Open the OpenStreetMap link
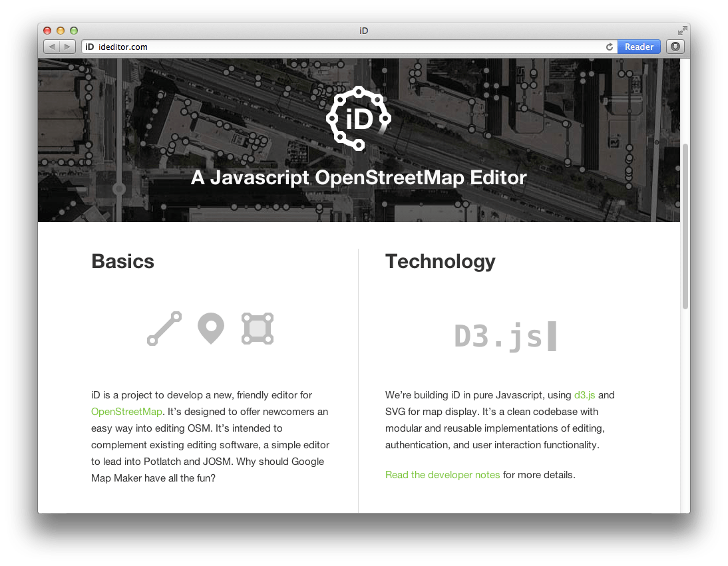The width and height of the screenshot is (728, 566). point(126,412)
